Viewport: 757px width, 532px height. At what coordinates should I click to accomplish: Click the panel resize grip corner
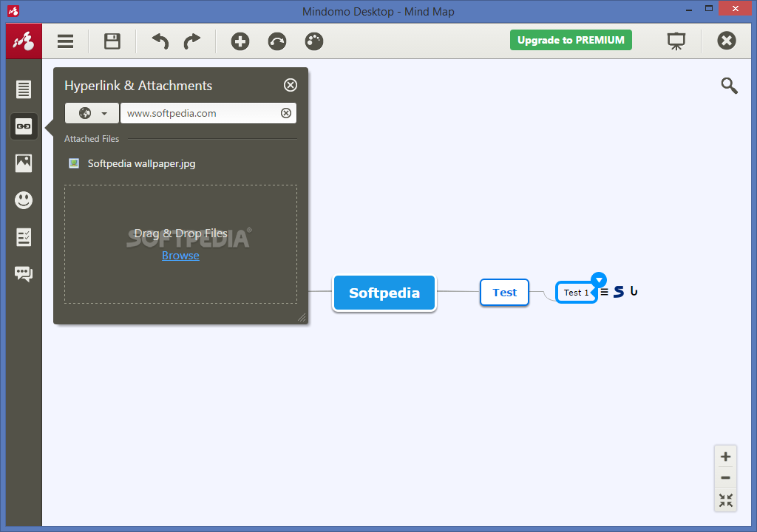302,317
